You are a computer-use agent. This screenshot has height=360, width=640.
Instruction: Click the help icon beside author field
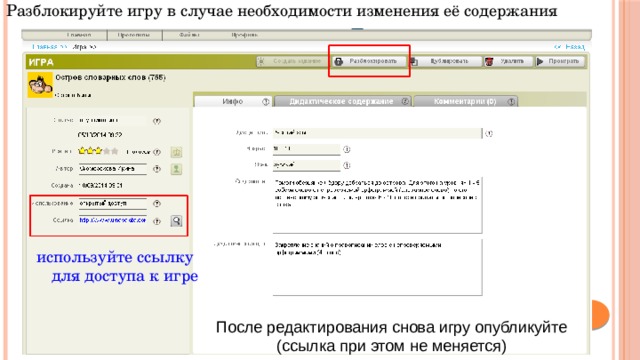(157, 169)
